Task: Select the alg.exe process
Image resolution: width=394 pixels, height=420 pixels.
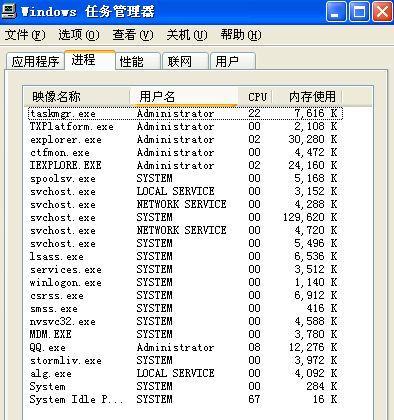Action: click(x=185, y=373)
